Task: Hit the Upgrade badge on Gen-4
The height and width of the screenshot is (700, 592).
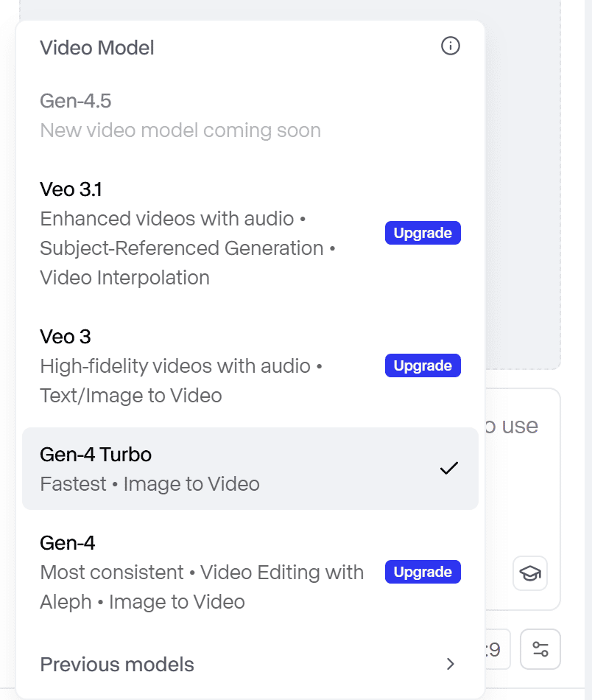Action: 423,573
